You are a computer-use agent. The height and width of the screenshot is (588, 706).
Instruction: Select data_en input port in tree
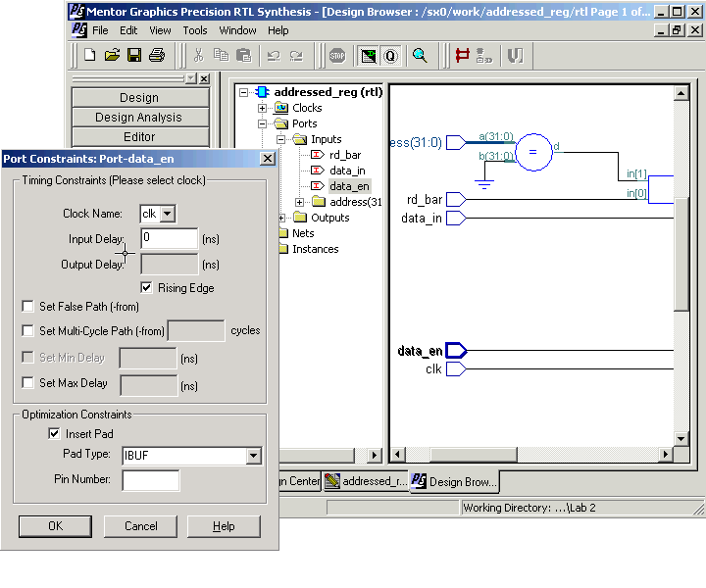pyautogui.click(x=349, y=186)
